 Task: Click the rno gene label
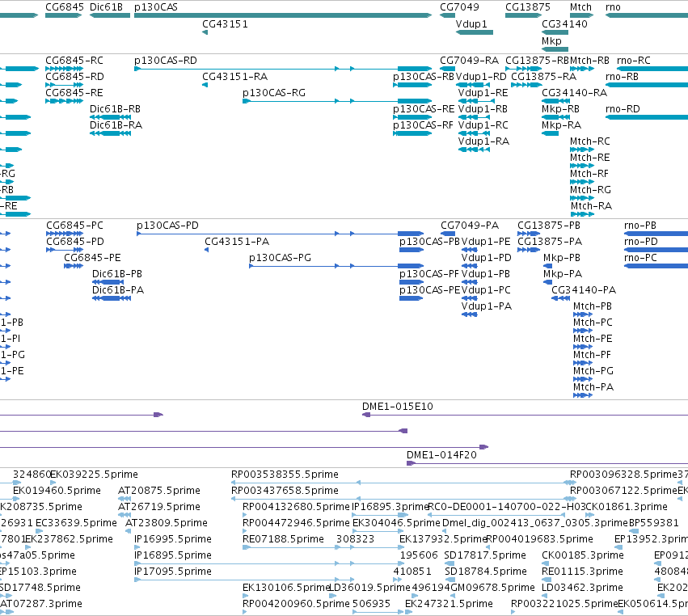[x=613, y=7]
